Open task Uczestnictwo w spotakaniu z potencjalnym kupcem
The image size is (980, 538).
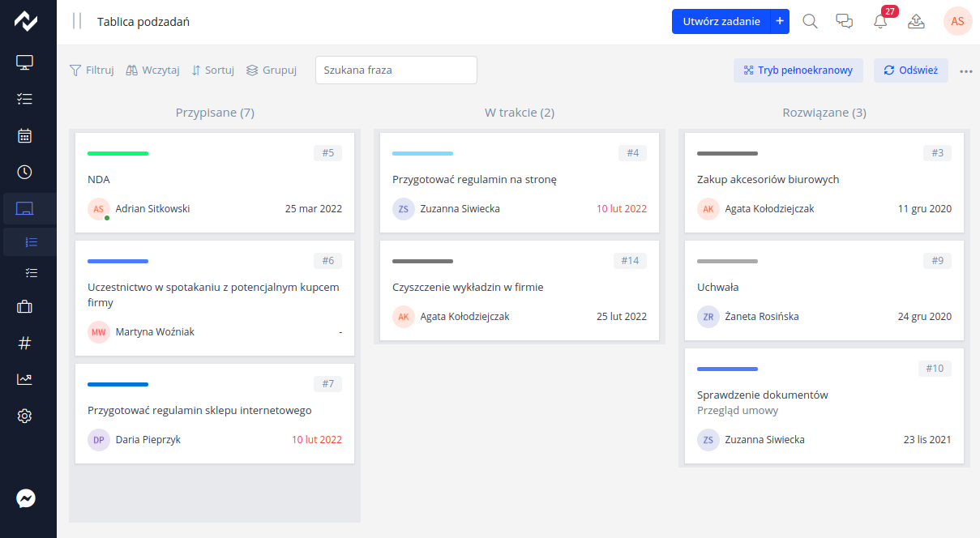(215, 298)
